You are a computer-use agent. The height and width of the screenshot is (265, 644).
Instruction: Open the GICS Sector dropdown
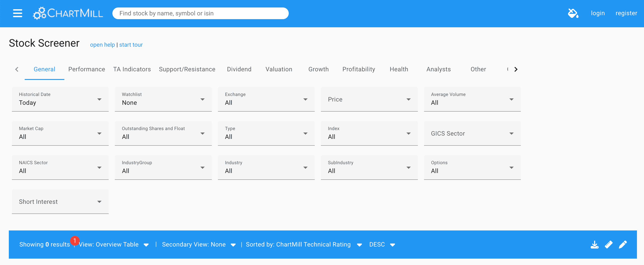472,133
